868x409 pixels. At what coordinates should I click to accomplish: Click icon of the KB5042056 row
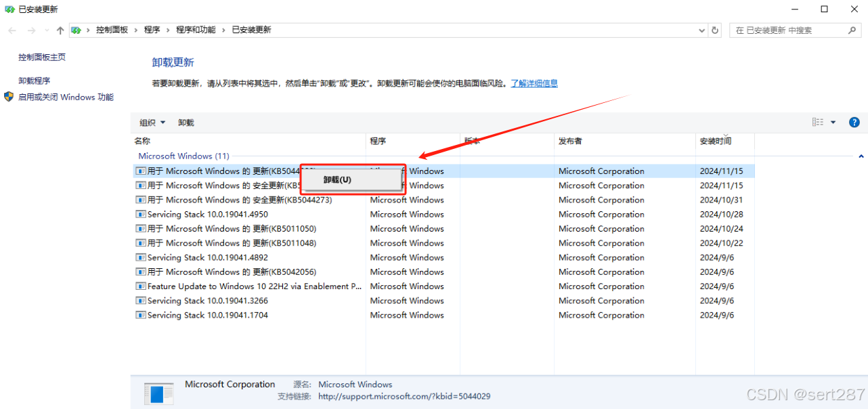click(141, 272)
